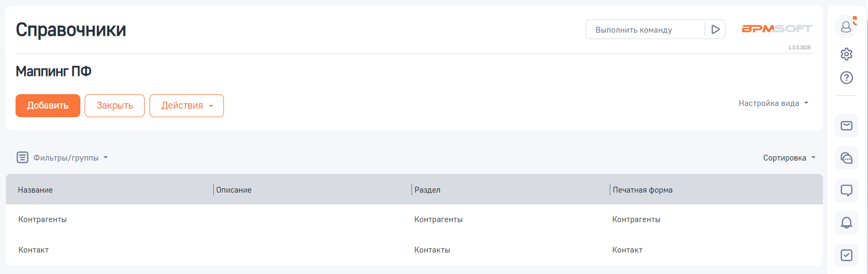This screenshot has width=868, height=274.
Task: Open the help question mark icon
Action: tap(847, 78)
